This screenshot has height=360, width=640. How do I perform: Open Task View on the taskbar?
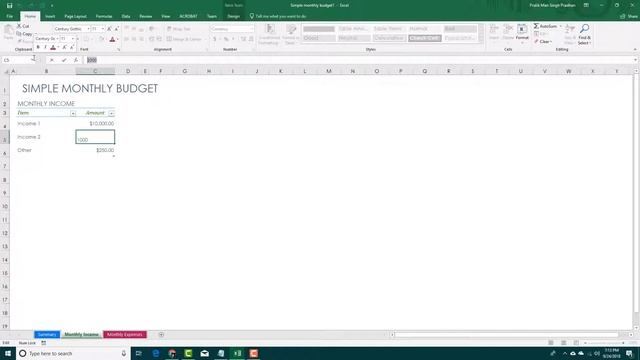(x=139, y=353)
